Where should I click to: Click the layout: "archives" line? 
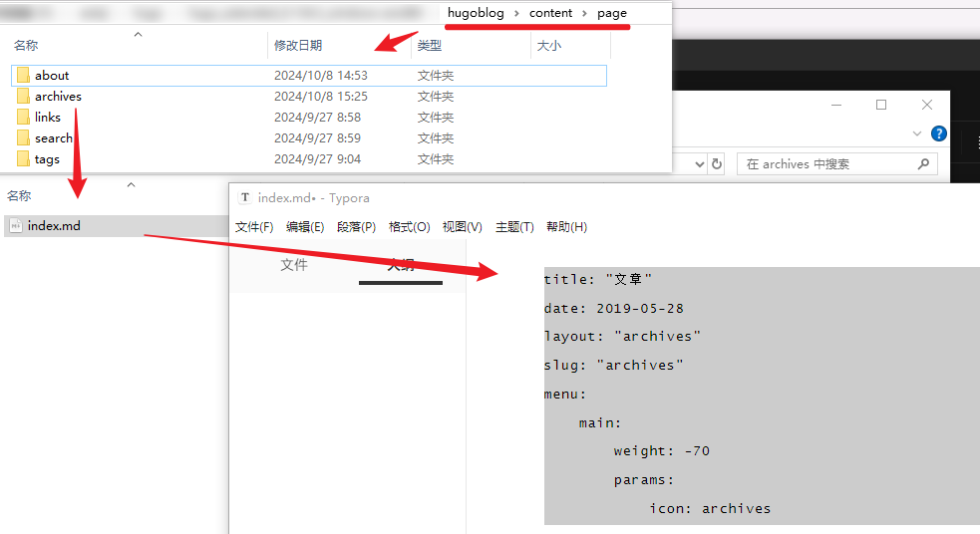tap(622, 337)
